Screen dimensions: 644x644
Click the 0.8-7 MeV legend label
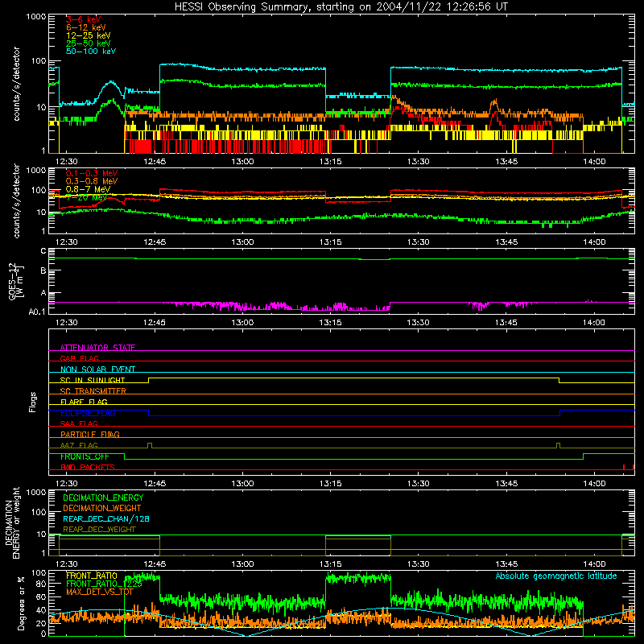point(88,189)
